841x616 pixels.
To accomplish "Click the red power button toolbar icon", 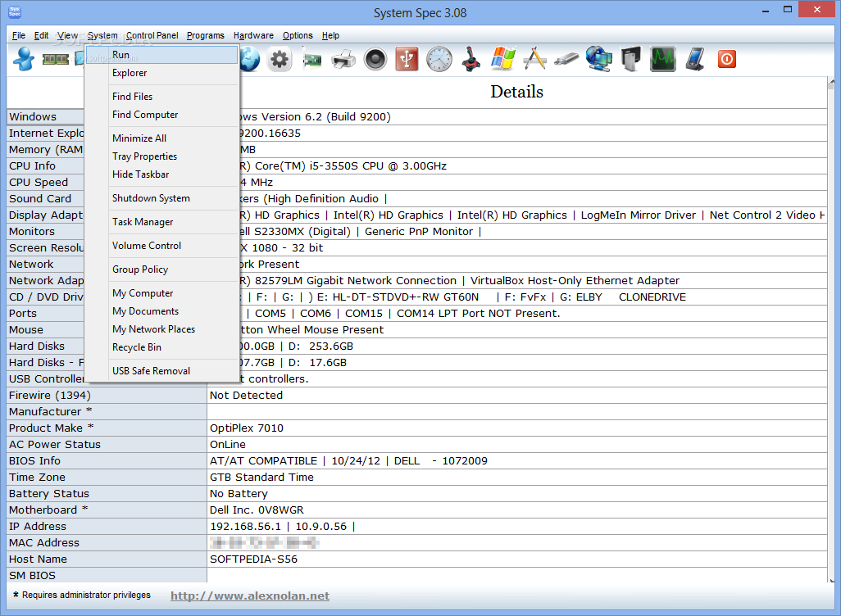I will 727,59.
